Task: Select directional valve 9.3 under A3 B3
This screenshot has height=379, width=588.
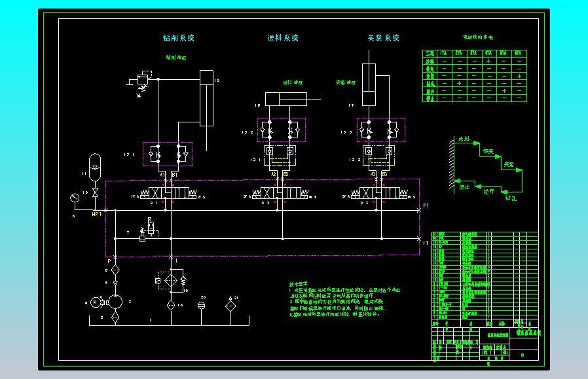Action: (x=379, y=193)
